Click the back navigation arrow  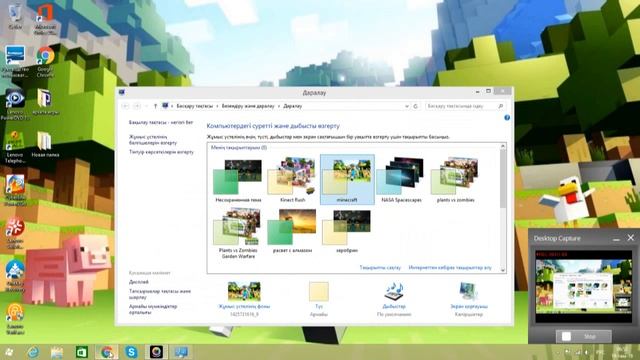(x=125, y=106)
